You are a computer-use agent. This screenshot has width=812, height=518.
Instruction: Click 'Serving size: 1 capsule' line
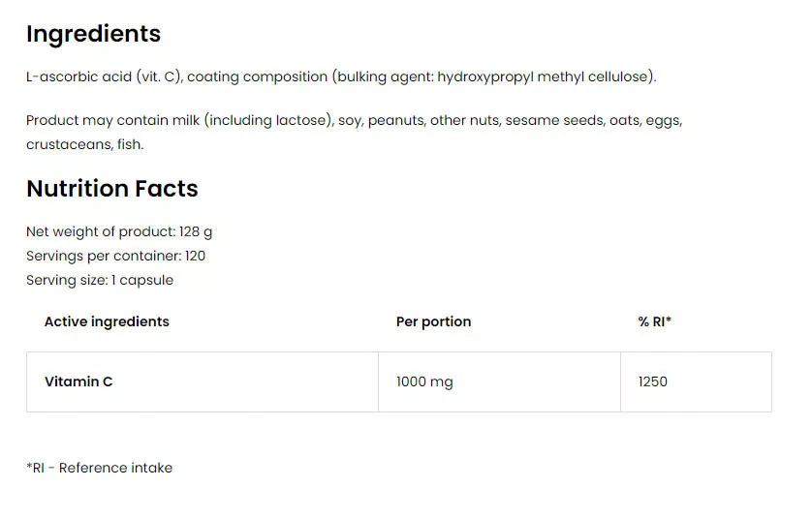[x=100, y=280]
